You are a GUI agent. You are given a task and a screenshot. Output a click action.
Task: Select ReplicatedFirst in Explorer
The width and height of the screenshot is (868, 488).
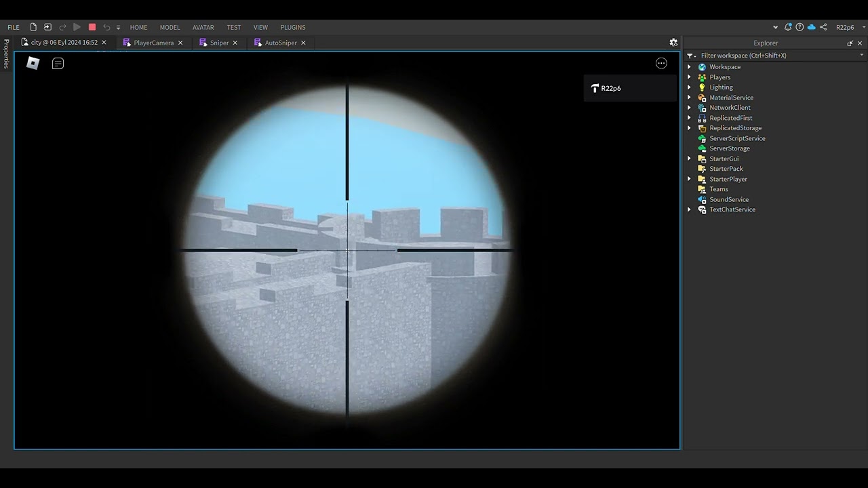[x=730, y=118]
